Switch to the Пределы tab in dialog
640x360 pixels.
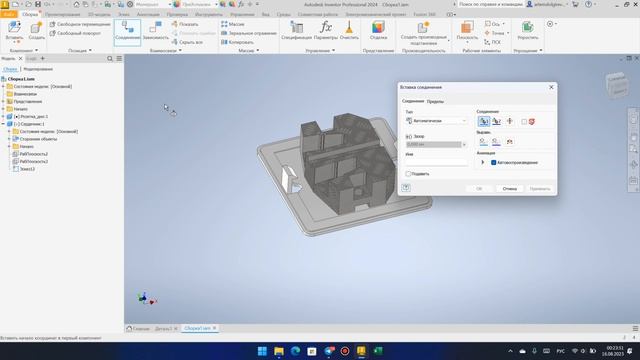pyautogui.click(x=435, y=102)
